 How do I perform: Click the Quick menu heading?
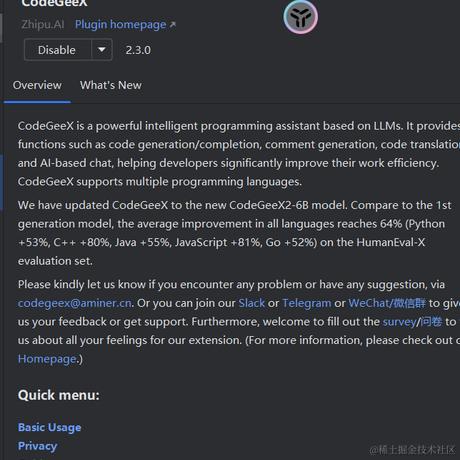59,395
